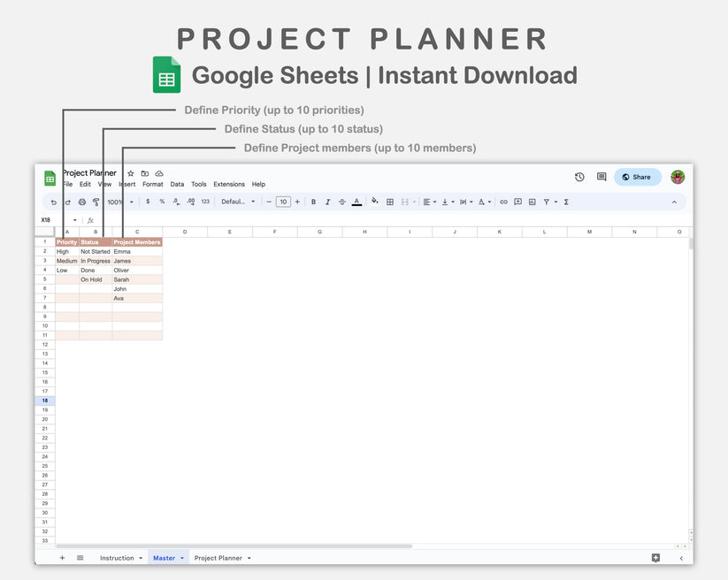Toggle italic formatting
Screen dimensions: 728x580
point(327,202)
